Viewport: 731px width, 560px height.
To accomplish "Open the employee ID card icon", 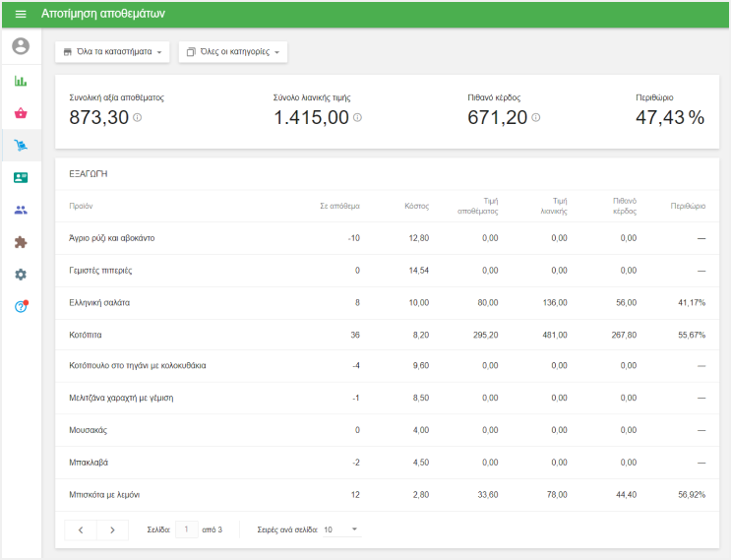I will 21,178.
